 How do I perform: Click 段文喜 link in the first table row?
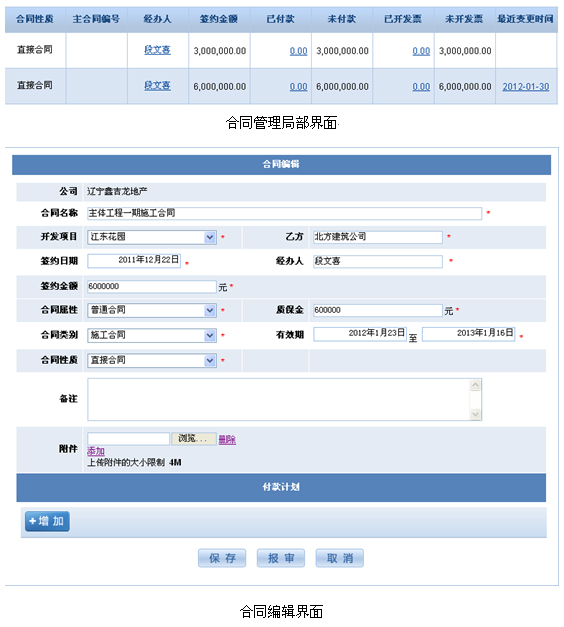click(x=157, y=50)
